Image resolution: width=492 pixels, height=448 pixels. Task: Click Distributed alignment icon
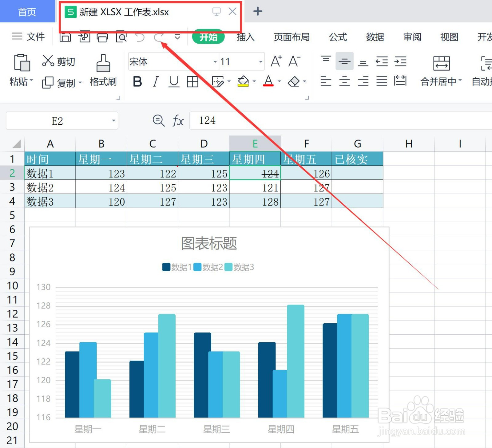tap(400, 81)
